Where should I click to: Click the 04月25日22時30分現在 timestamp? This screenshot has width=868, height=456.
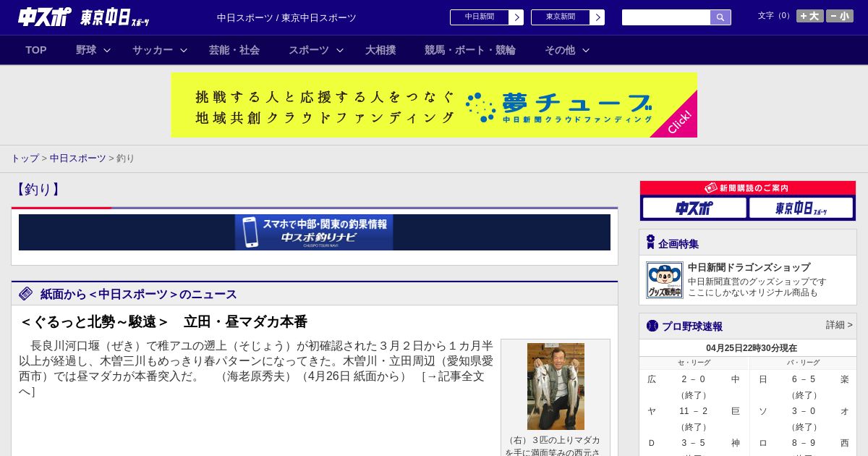pos(752,348)
